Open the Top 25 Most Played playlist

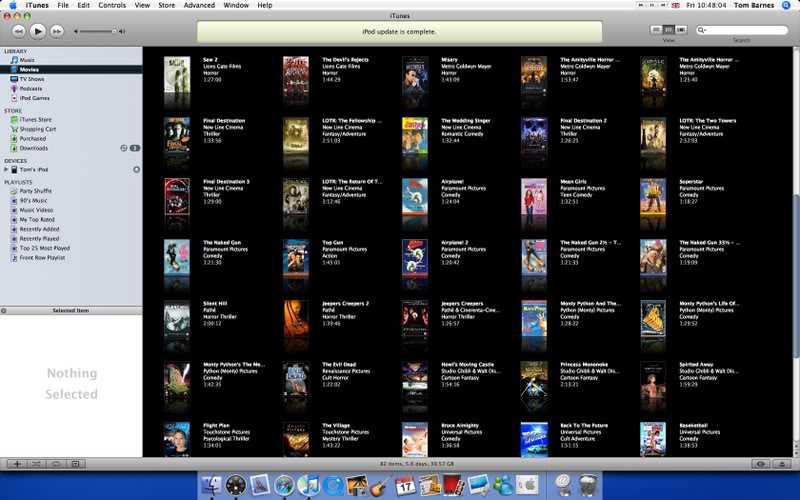pos(44,248)
